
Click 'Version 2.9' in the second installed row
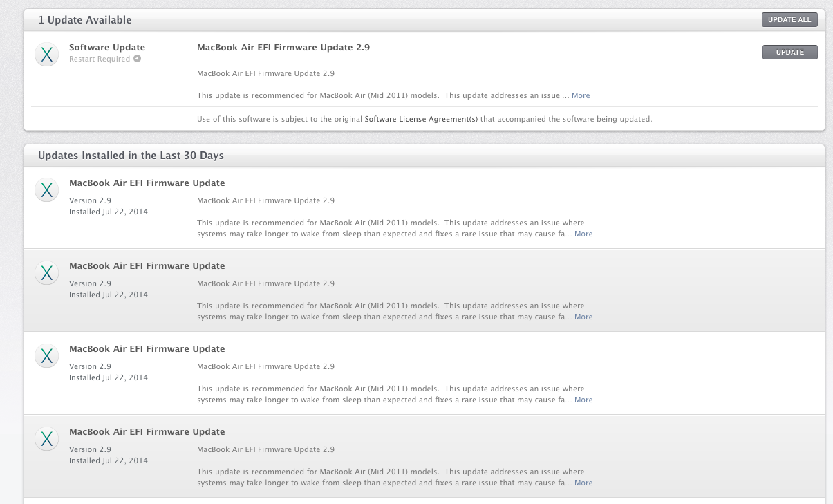[x=90, y=283]
